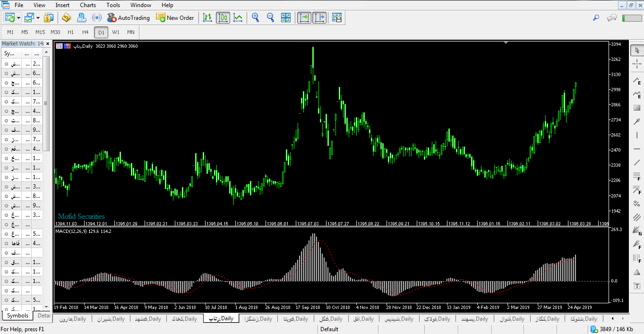This screenshot has width=644, height=334.
Task: Toggle the Market Watch panel with the dollar icon
Action: 49,18
